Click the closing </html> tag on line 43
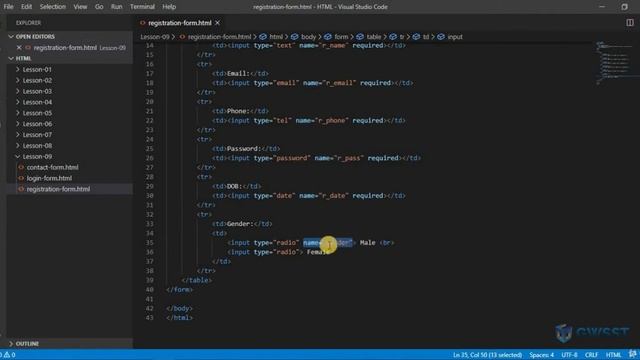Screen dimensions: 640x360 click(x=180, y=318)
